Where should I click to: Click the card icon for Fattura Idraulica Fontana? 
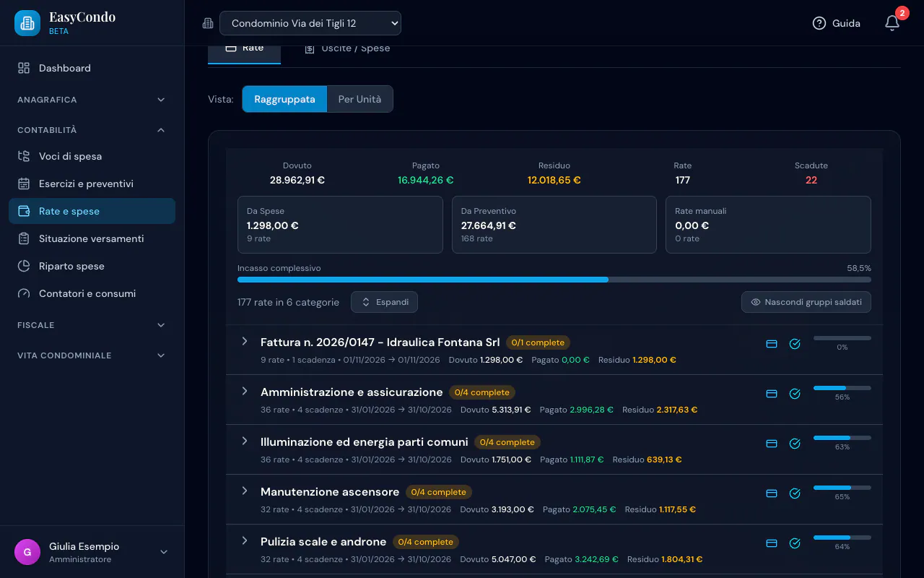[772, 344]
